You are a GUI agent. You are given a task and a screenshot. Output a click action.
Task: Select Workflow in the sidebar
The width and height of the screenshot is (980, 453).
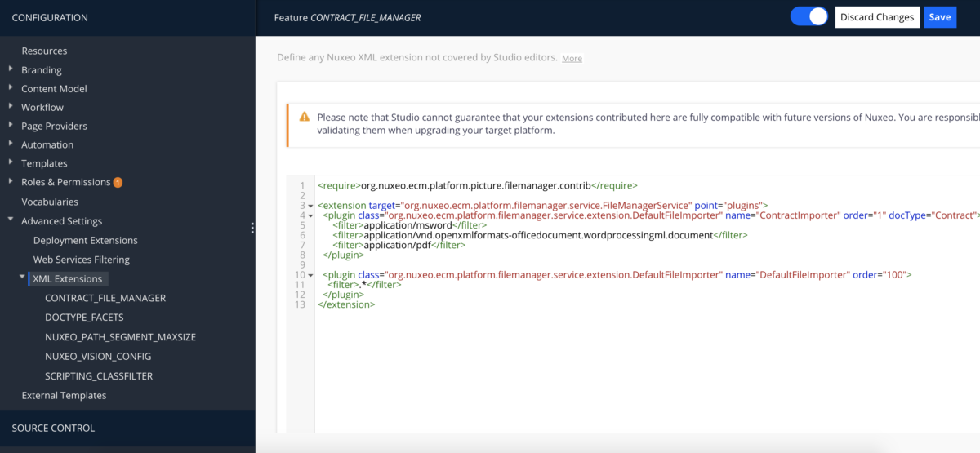point(42,108)
